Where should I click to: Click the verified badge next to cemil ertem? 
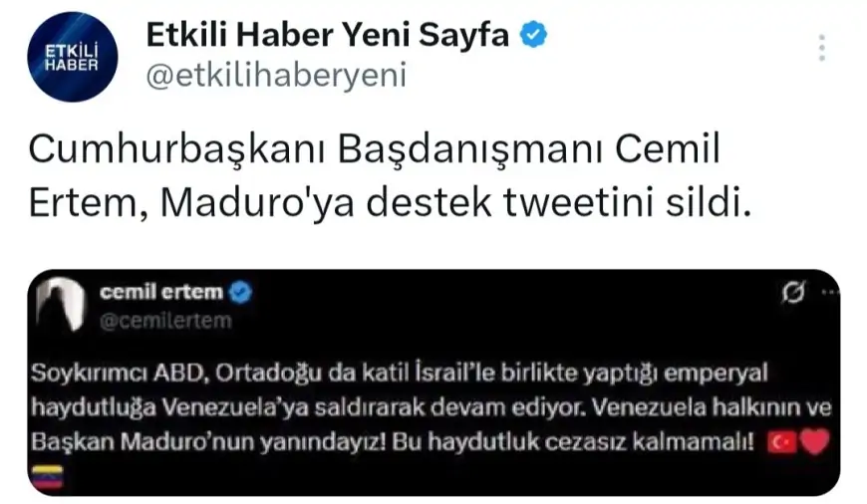pos(241,293)
